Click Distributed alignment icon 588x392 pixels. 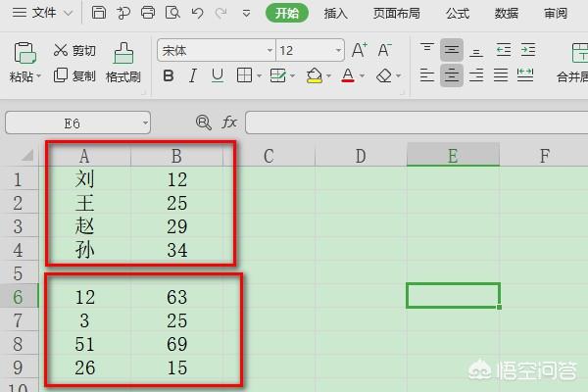[525, 75]
